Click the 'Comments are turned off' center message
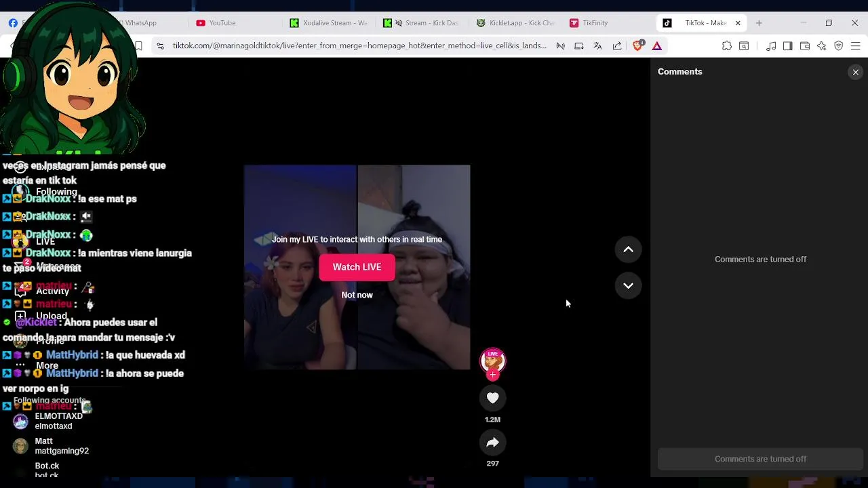 pos(760,260)
